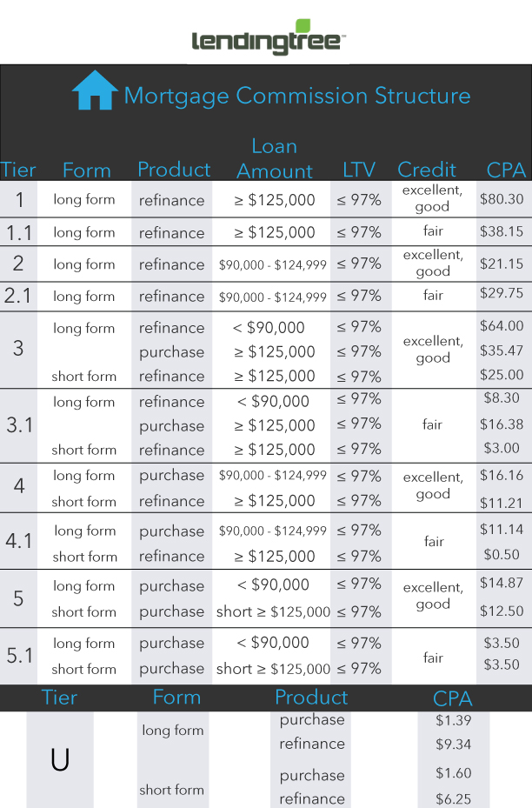Select the Tier 2.1 row label
Viewport: 532px width, 808px height.
click(19, 296)
